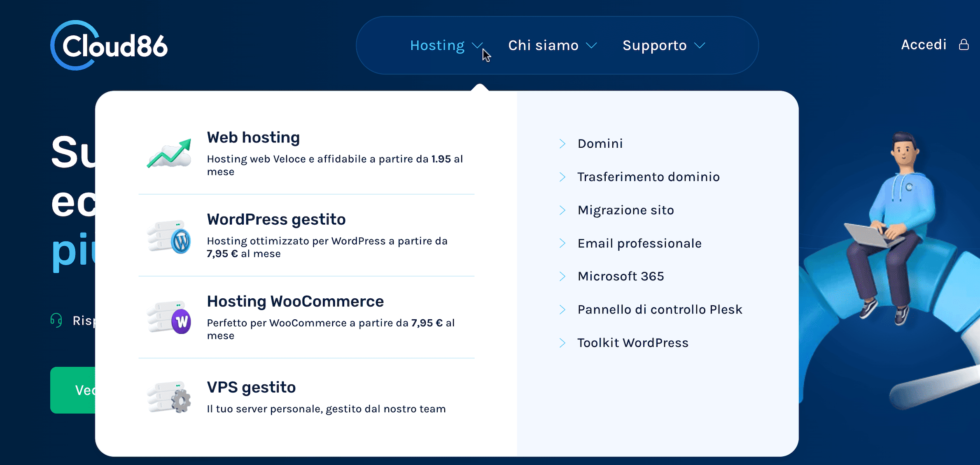Click the Cloud86 logo
This screenshot has height=465, width=980.
[109, 45]
